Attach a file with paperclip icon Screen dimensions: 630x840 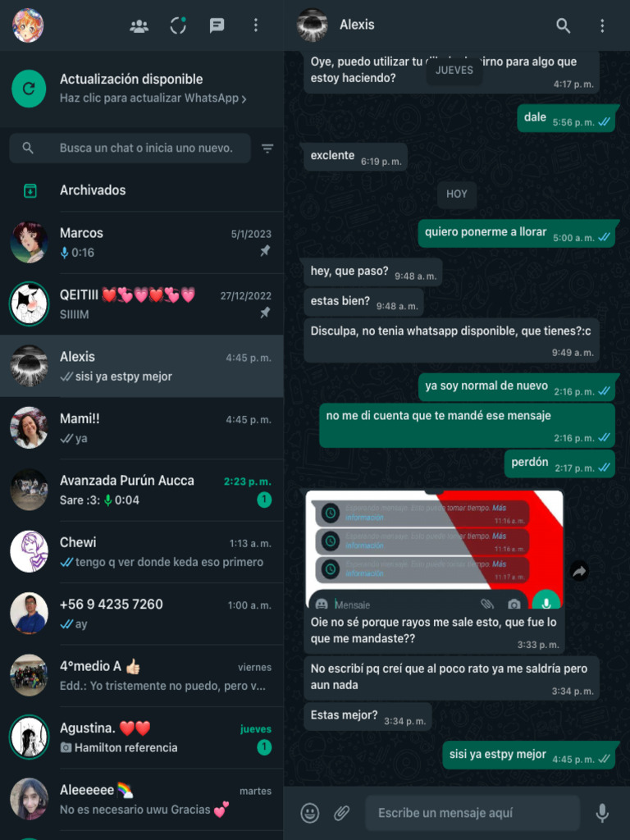point(341,813)
